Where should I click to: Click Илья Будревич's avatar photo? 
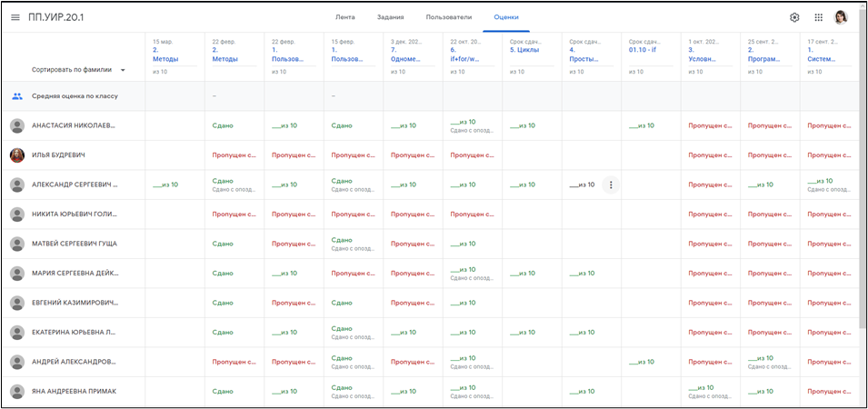click(17, 155)
